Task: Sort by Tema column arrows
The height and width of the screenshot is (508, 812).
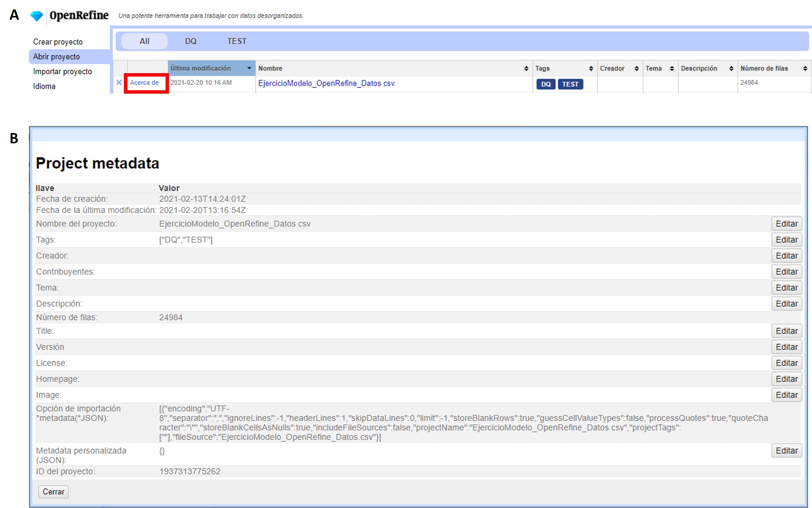Action: pos(672,68)
